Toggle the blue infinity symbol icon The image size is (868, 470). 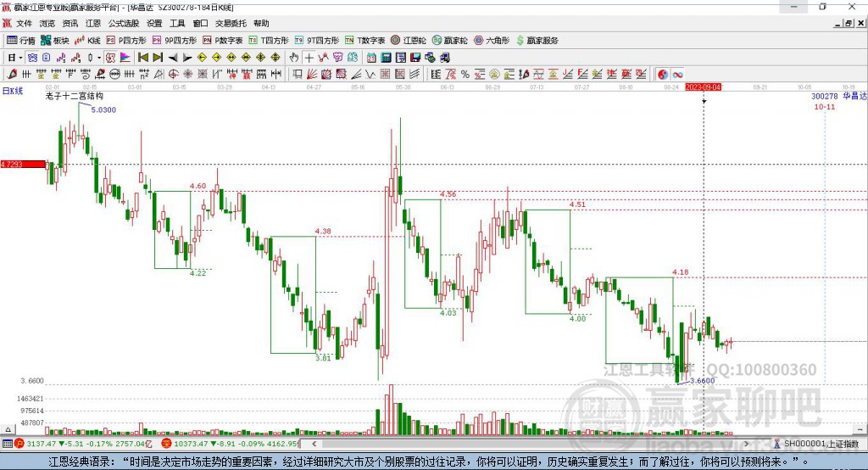677,75
